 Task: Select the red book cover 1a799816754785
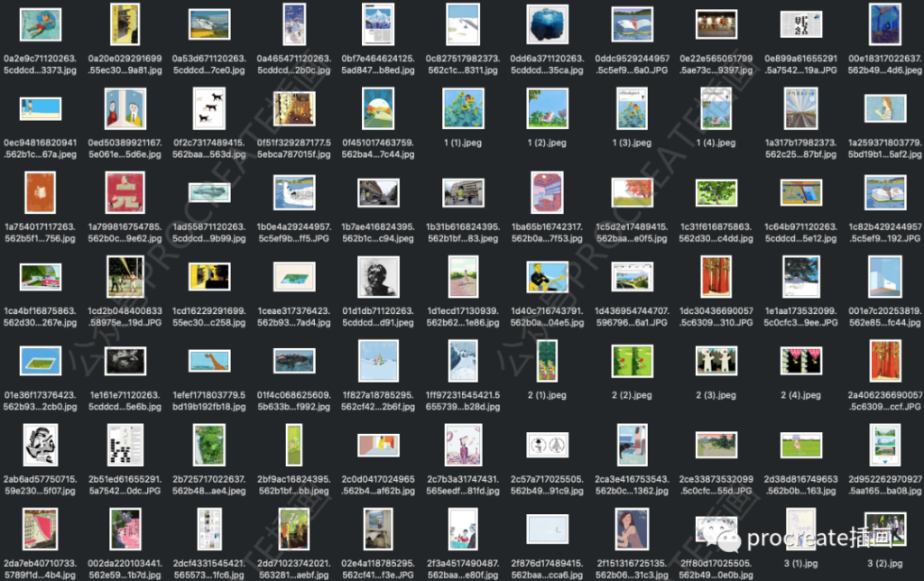(125, 192)
